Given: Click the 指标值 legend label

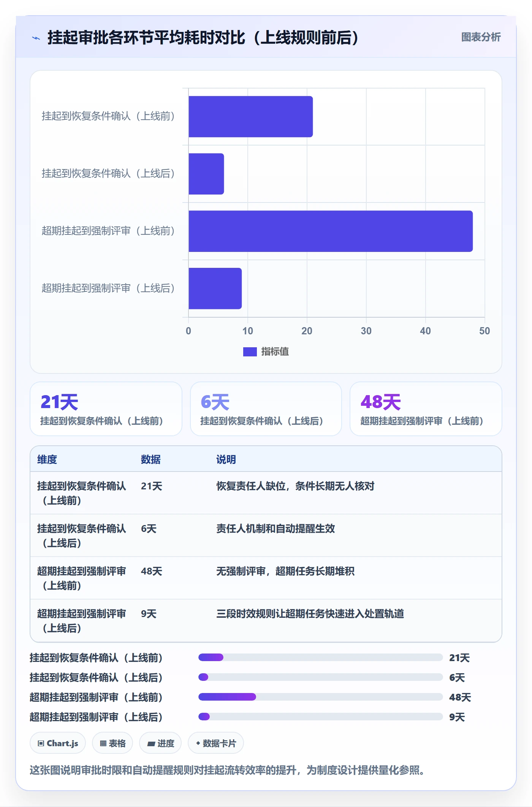Looking at the screenshot, I should coord(275,352).
